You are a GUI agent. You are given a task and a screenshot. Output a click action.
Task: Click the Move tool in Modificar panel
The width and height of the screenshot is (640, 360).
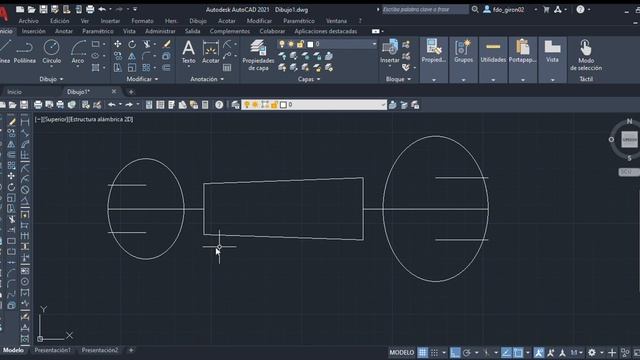tap(118, 44)
